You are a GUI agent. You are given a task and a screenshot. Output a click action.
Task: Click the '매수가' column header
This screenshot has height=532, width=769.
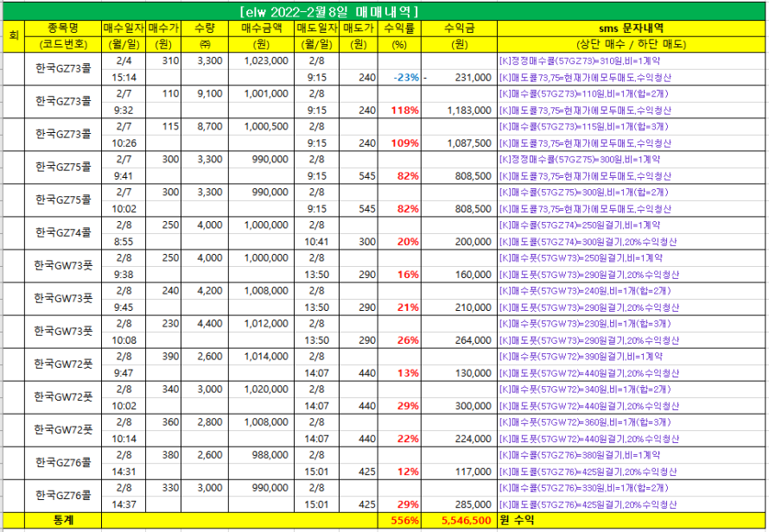tap(163, 28)
